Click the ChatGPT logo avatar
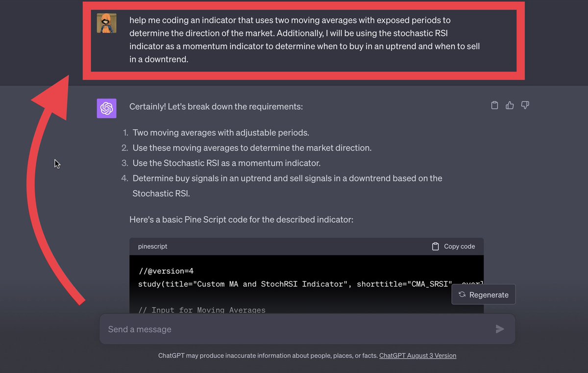Image resolution: width=588 pixels, height=373 pixels. tap(106, 108)
